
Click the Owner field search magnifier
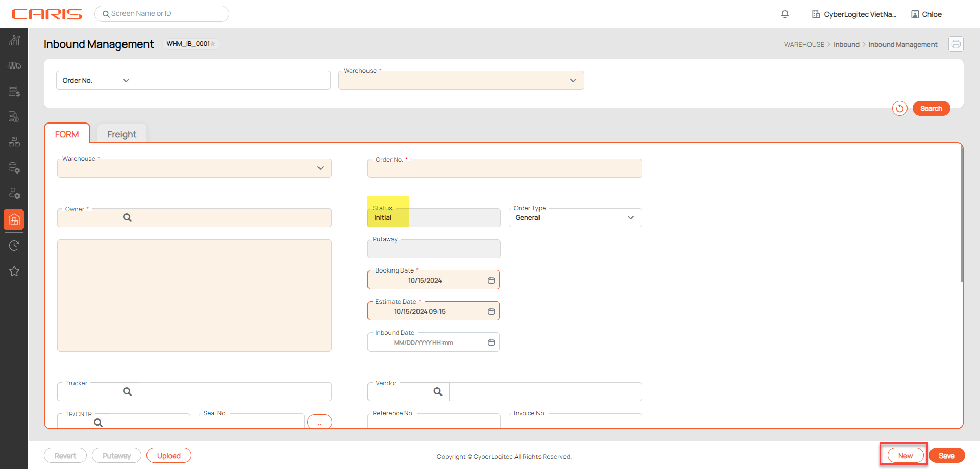(127, 218)
